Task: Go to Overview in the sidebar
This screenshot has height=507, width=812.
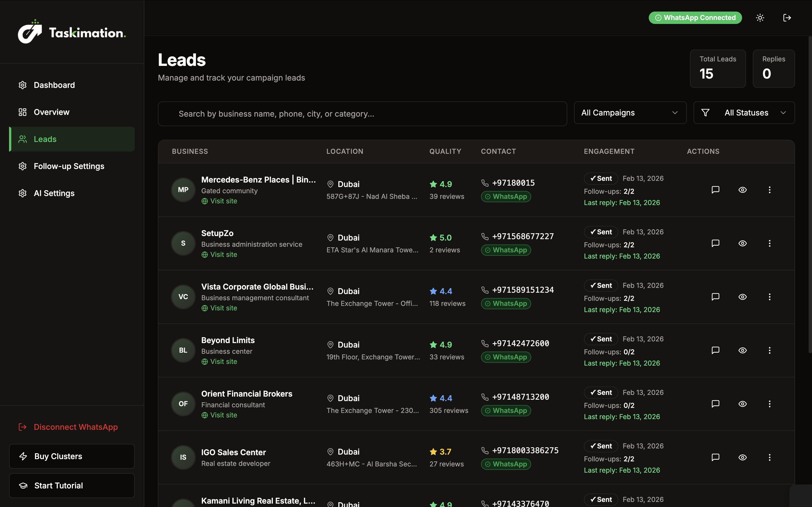Action: [x=51, y=112]
